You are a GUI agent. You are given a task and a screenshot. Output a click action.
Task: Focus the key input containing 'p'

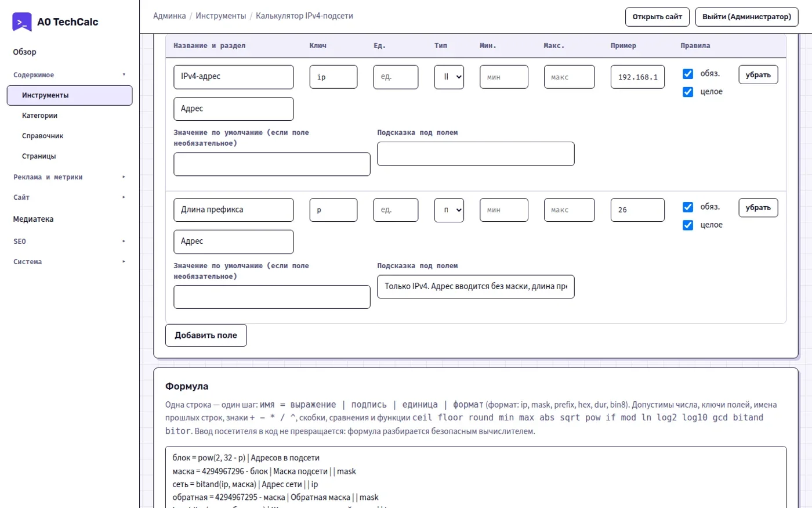coord(333,210)
